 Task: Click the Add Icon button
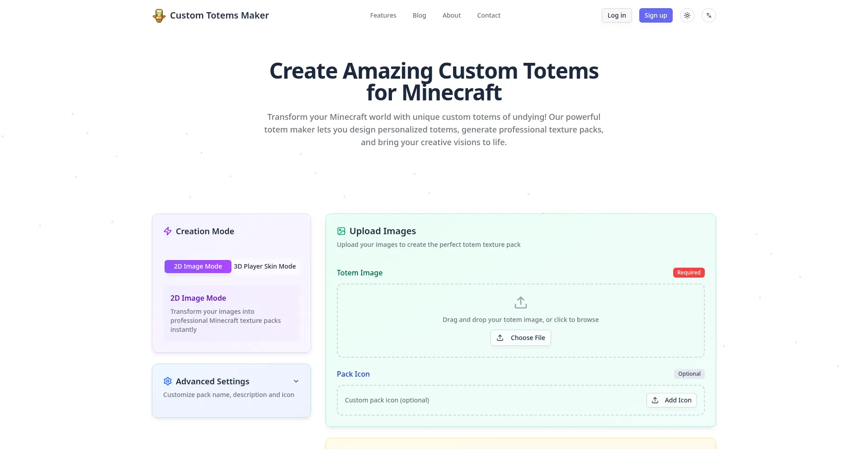point(672,400)
